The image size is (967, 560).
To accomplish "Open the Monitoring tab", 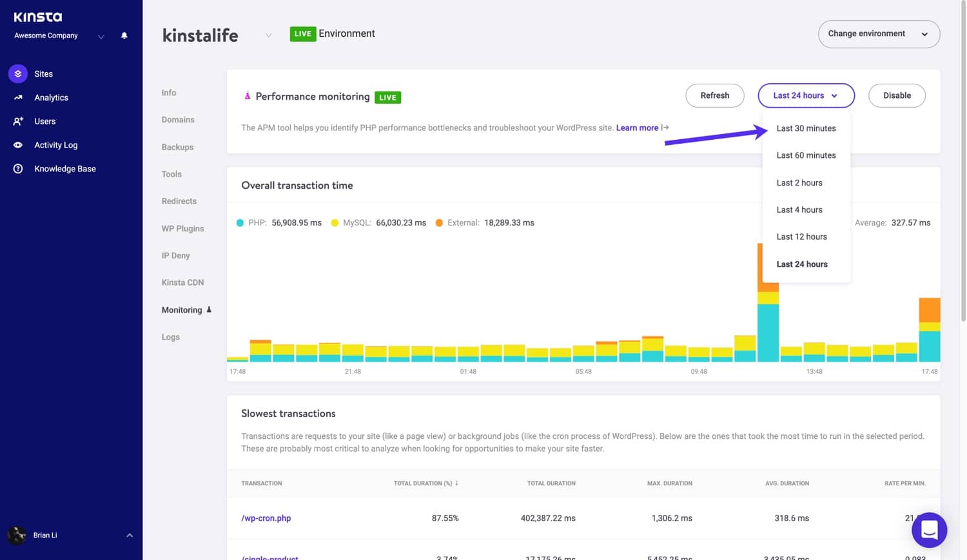I will tap(182, 310).
